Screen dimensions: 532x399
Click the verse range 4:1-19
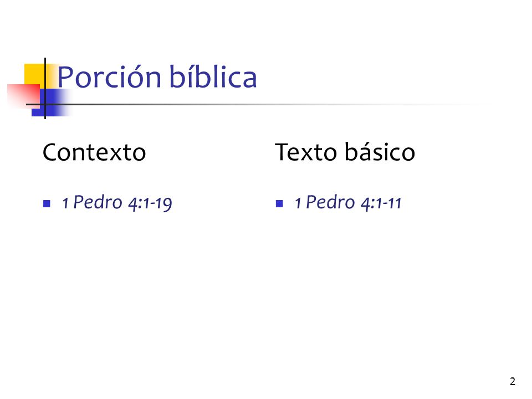150,203
